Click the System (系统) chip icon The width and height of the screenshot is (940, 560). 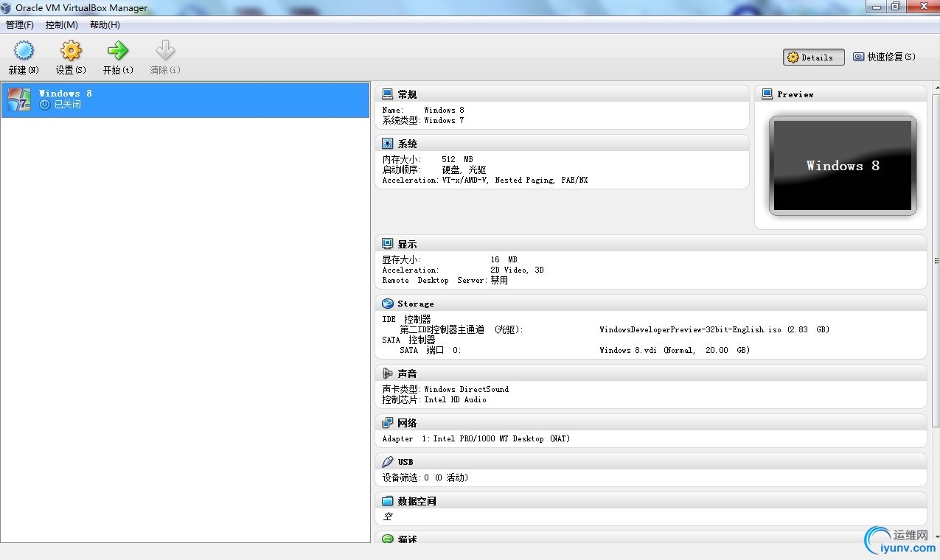coord(387,144)
